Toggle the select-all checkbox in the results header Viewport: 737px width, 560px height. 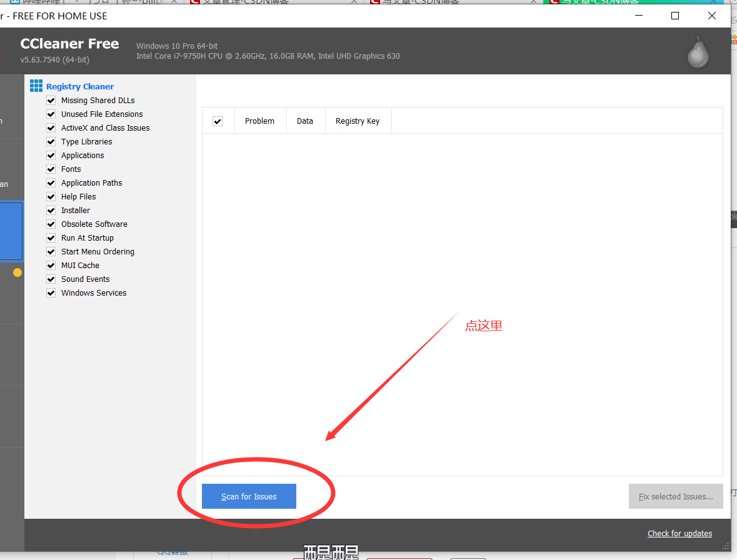[218, 121]
